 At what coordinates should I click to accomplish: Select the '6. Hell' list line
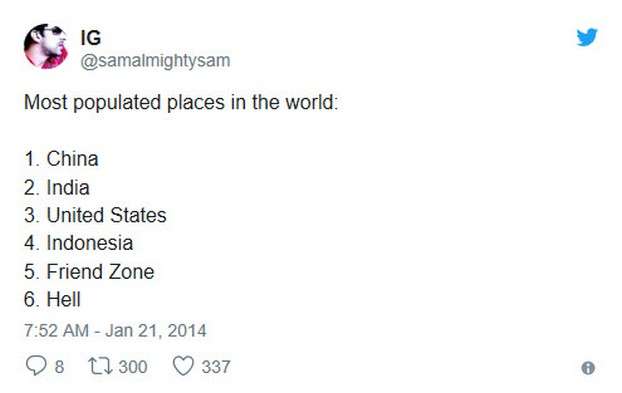[52, 299]
